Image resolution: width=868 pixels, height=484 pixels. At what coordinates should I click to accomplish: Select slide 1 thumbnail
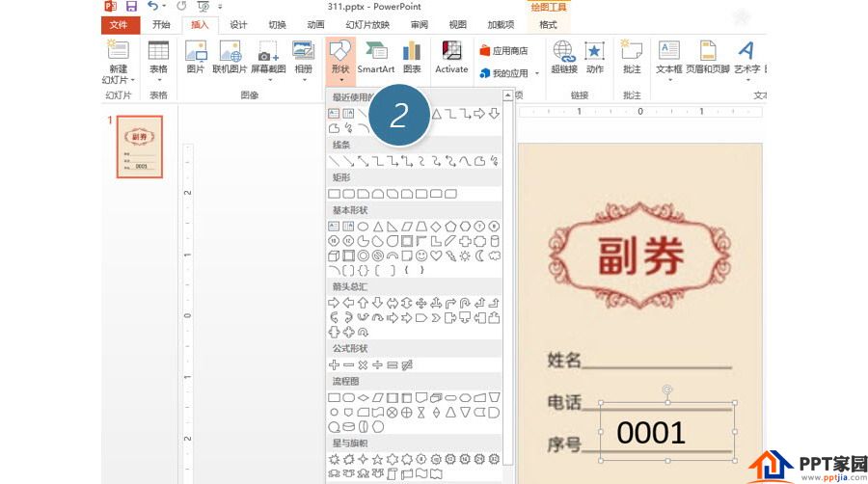coord(140,147)
